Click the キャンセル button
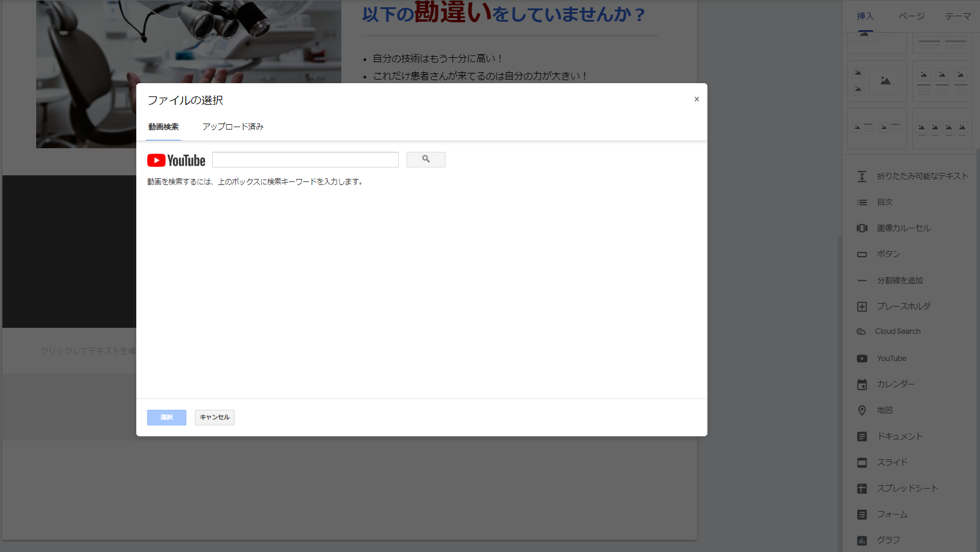 [215, 418]
